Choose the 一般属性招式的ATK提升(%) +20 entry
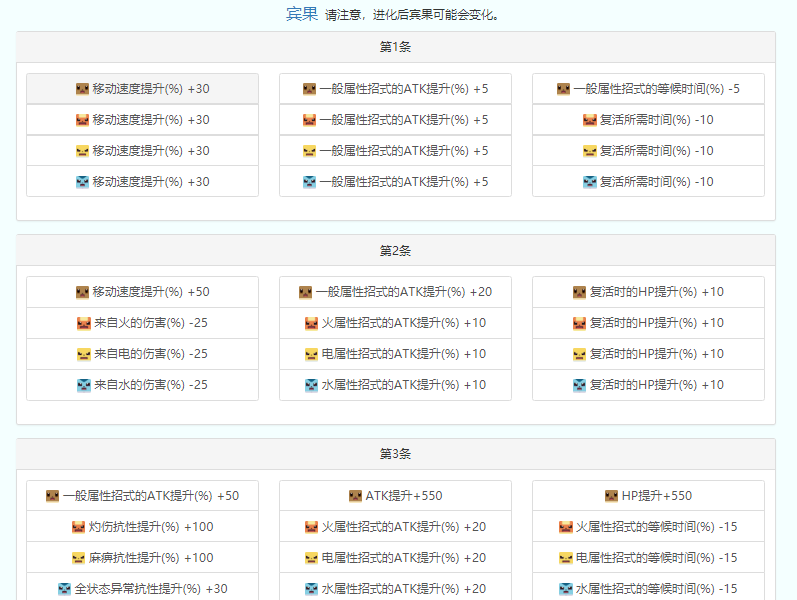The height and width of the screenshot is (600, 797). [x=395, y=292]
